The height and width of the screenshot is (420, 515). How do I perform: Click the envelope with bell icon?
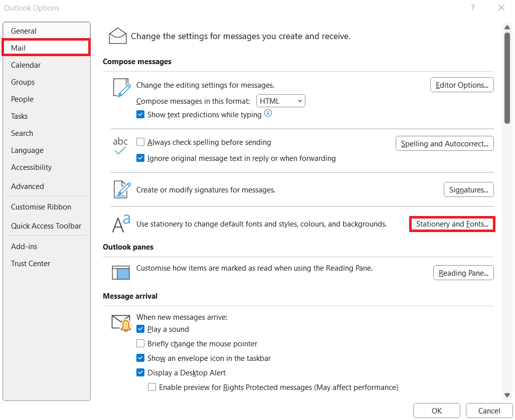tap(121, 323)
